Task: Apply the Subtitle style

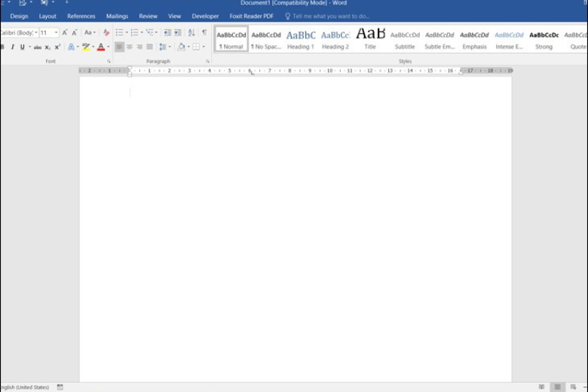Action: point(405,39)
